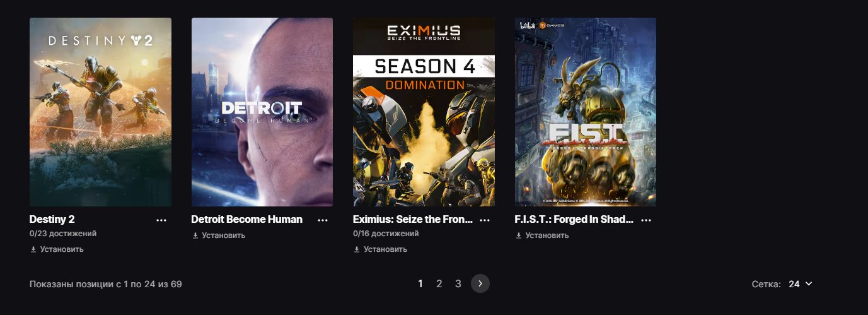The width and height of the screenshot is (868, 315).
Task: Open the Detroit Become Human cover thumbnail
Action: (262, 112)
